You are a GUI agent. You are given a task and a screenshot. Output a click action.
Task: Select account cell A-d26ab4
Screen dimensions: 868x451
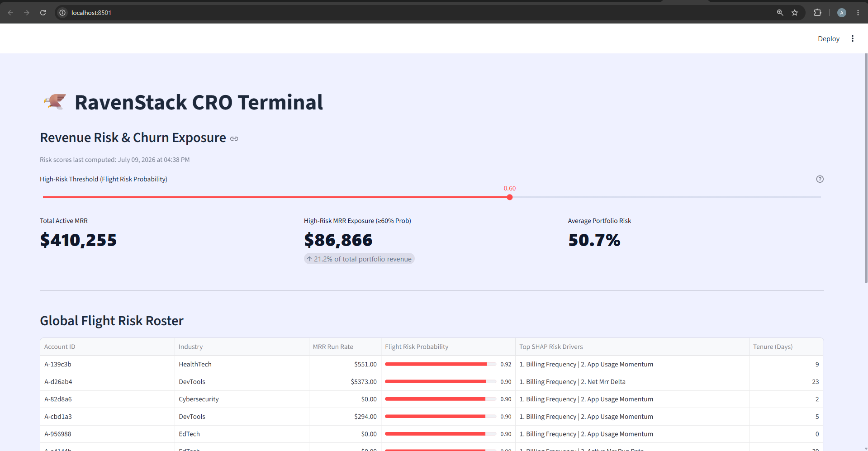[x=107, y=382]
